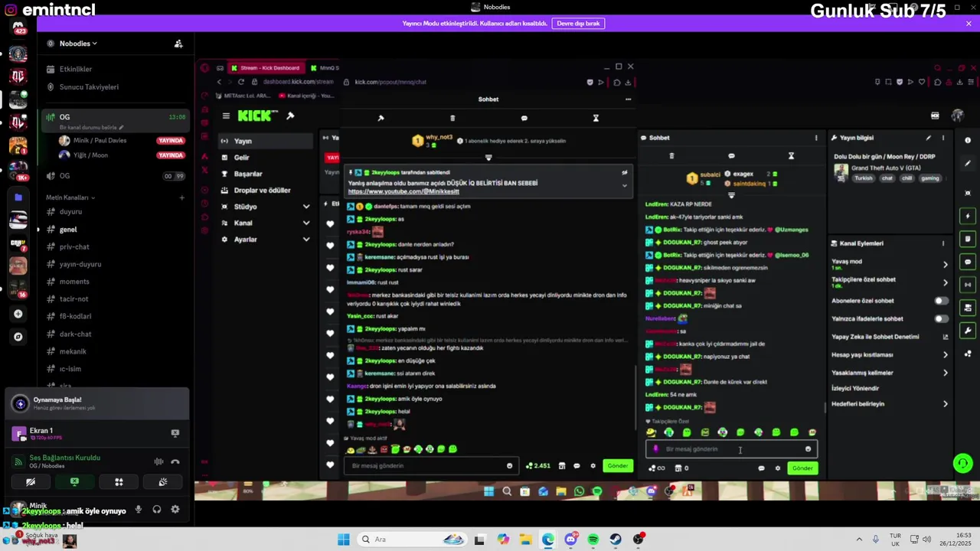The height and width of the screenshot is (551, 980).
Task: Click the invite members icon beside Nobodies
Action: [x=178, y=44]
